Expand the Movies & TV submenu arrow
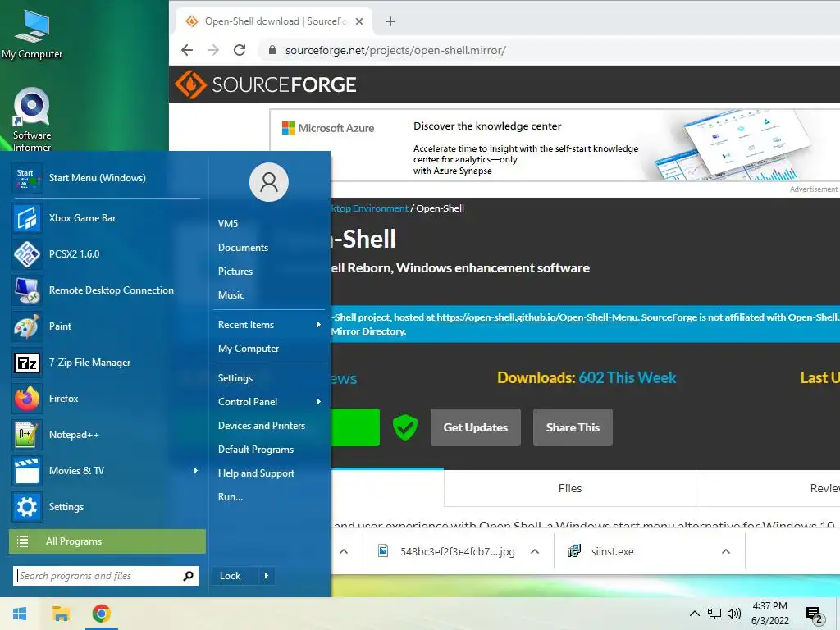 [195, 471]
